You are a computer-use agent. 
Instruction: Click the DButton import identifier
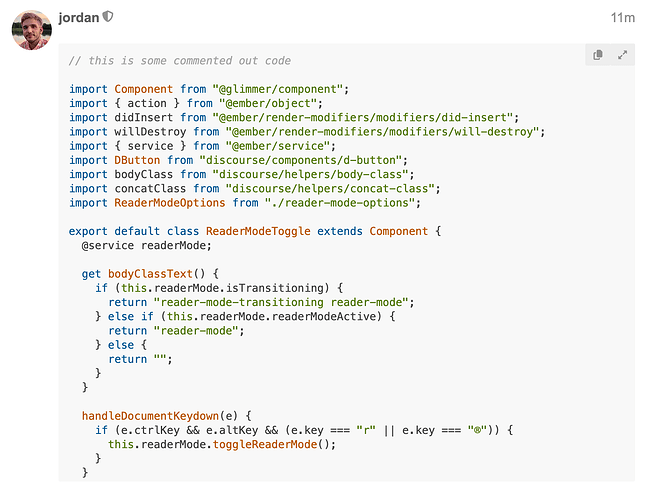[x=137, y=160]
